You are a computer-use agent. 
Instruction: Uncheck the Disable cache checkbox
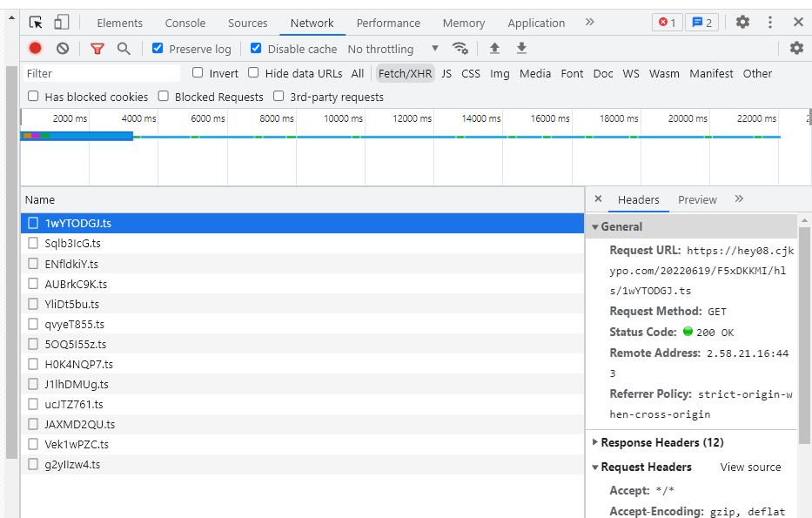pos(256,49)
